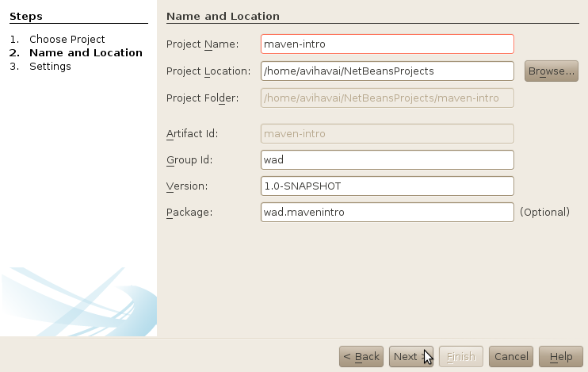The image size is (588, 372).
Task: Proceed with the Next button
Action: pyautogui.click(x=411, y=357)
